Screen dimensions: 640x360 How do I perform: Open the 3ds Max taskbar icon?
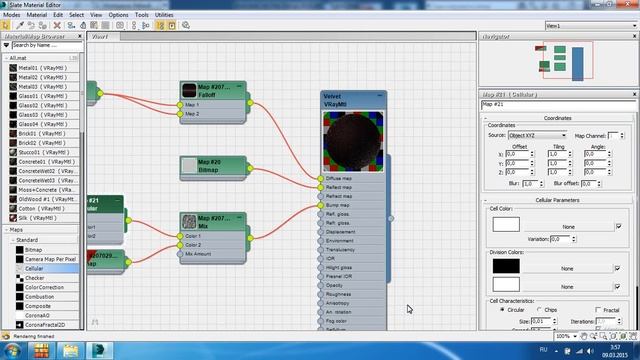pos(99,351)
